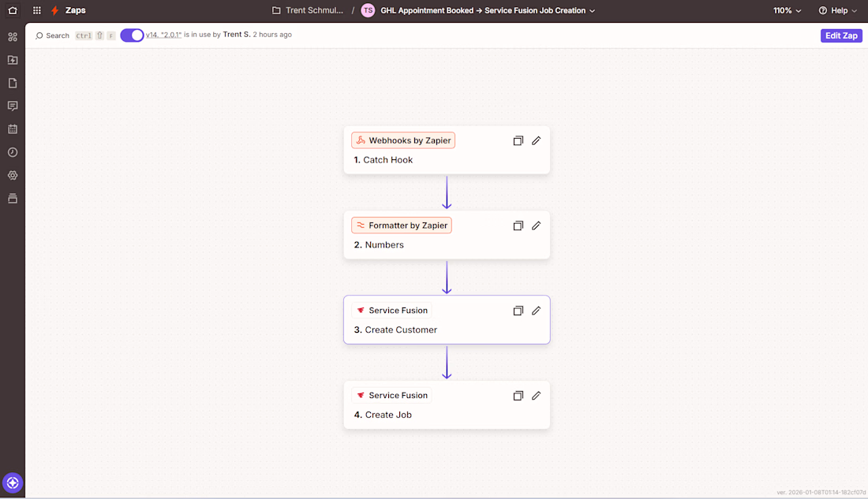Open the Help menu

837,10
